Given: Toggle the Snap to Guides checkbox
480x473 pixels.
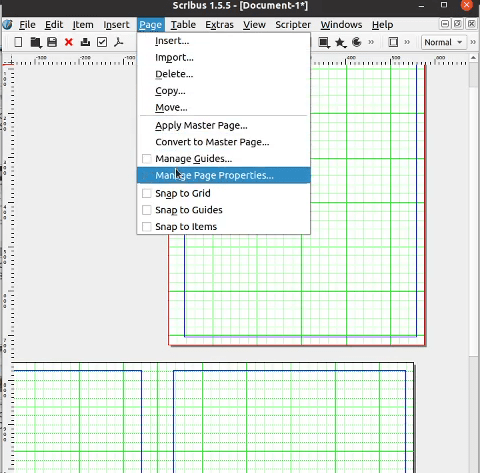Looking at the screenshot, I should (147, 210).
